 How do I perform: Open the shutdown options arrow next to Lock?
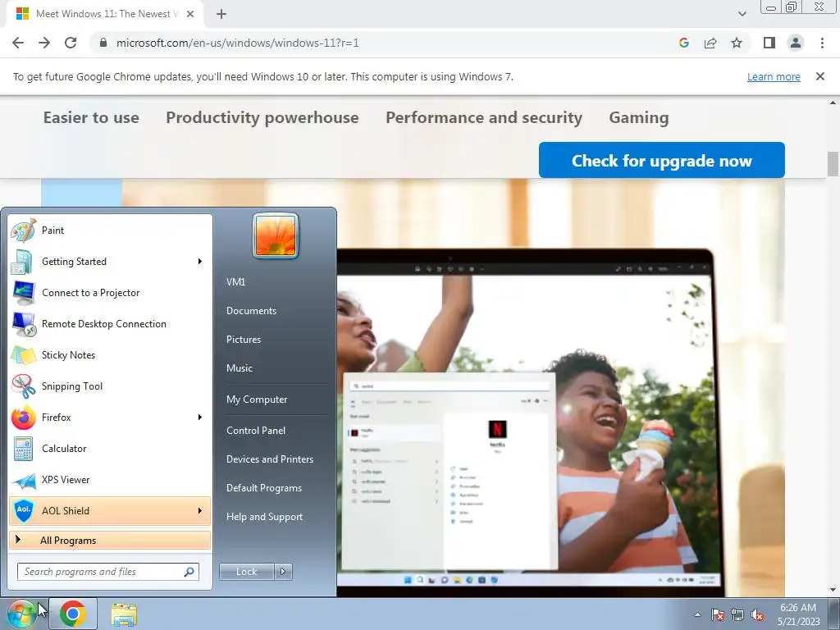coord(283,572)
